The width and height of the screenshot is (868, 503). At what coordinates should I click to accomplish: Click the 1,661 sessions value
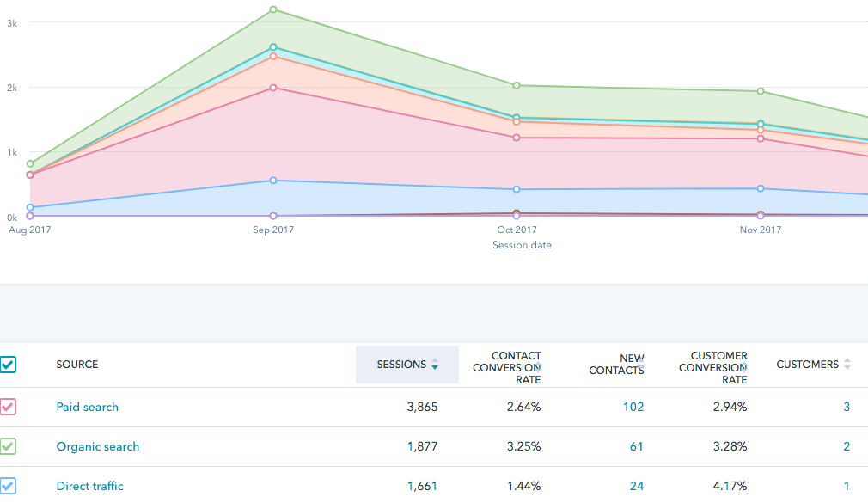[x=422, y=486]
